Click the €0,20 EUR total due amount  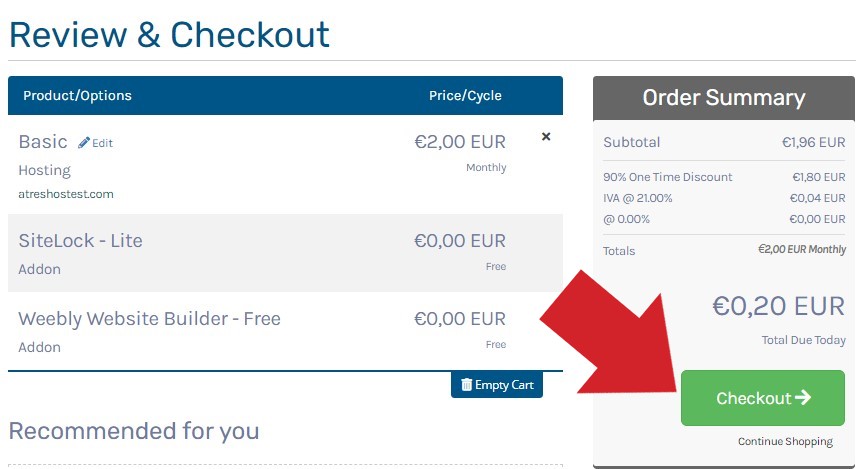778,306
